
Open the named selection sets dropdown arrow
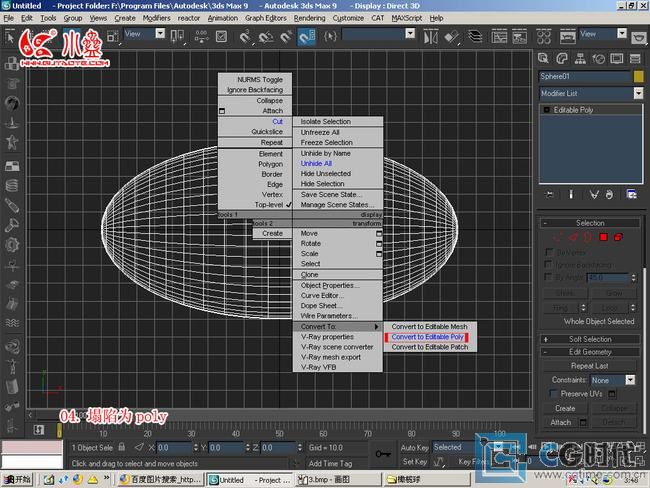410,34
